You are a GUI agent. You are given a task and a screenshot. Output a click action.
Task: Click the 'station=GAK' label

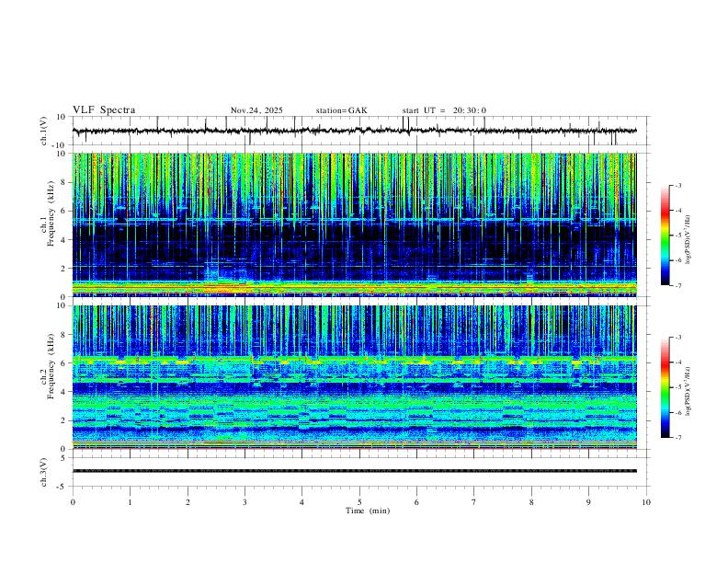(341, 110)
